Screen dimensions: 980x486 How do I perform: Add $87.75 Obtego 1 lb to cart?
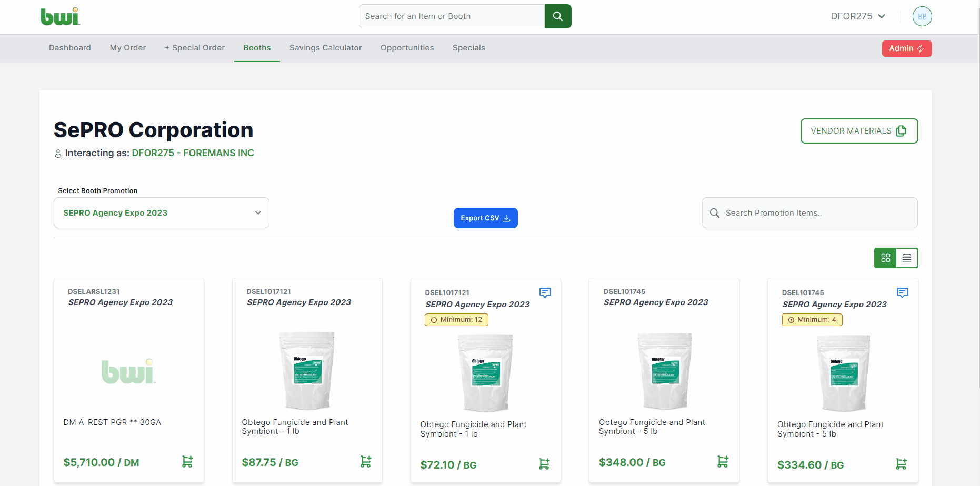click(366, 462)
